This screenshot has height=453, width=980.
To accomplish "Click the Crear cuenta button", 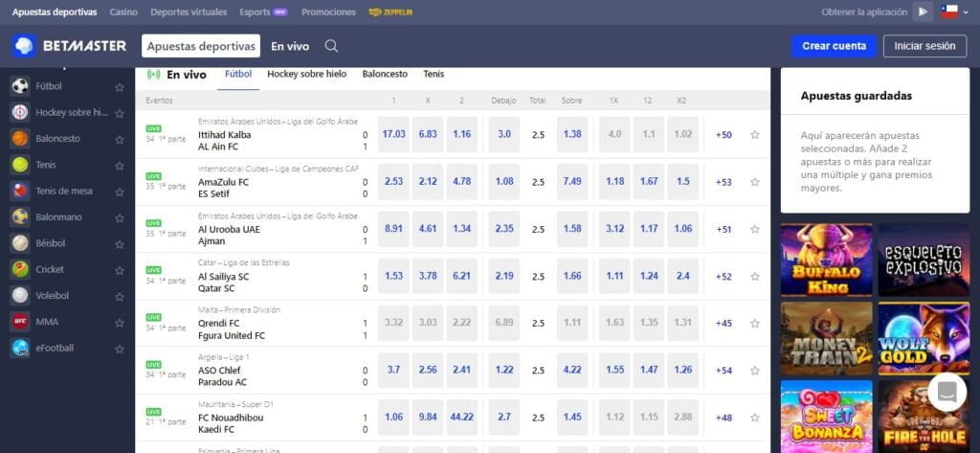I will coord(834,46).
